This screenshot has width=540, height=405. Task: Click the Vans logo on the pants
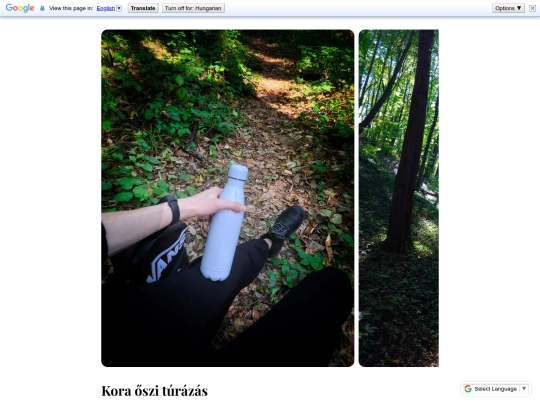(167, 256)
